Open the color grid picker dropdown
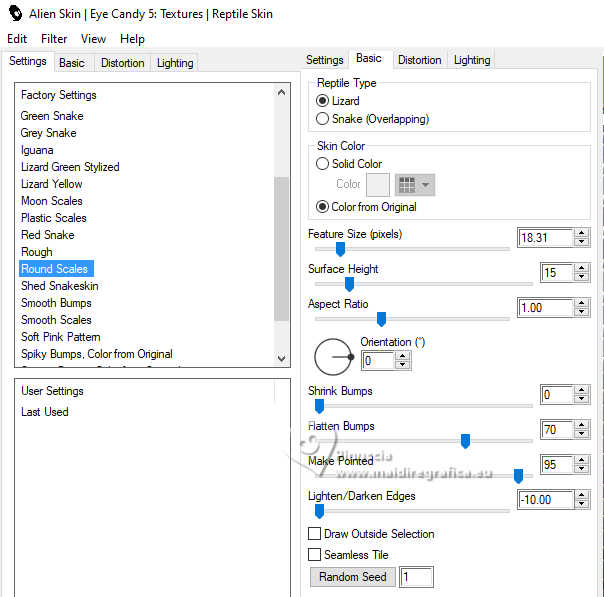 click(414, 185)
